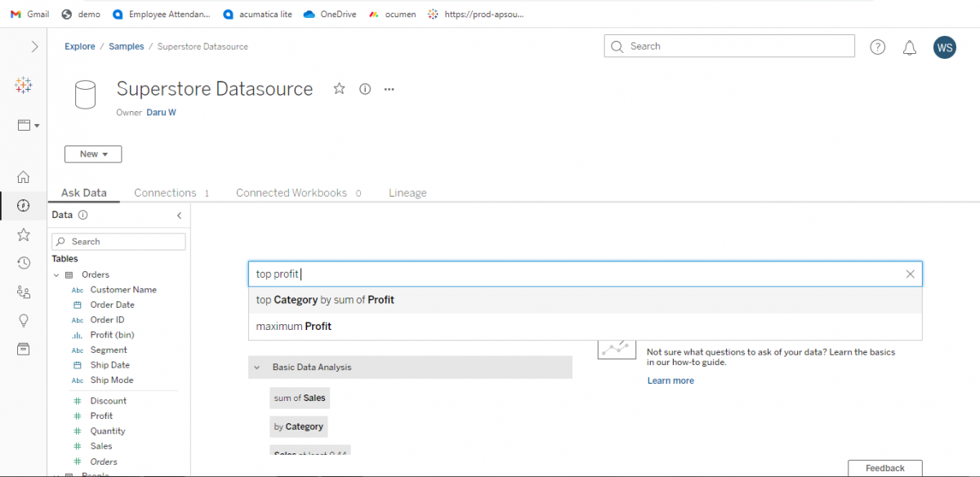Select the Home icon in the sidebar
Viewport: 980px width, 477px height.
pos(23,176)
